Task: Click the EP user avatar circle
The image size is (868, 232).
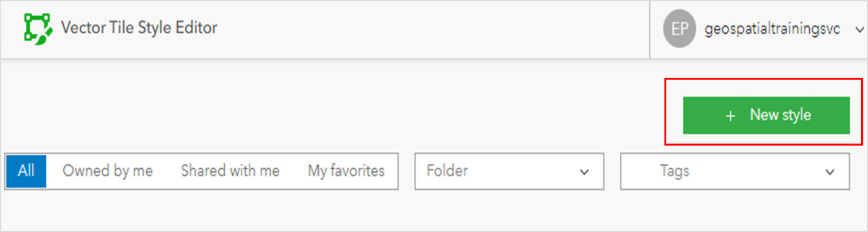Action: pos(680,29)
